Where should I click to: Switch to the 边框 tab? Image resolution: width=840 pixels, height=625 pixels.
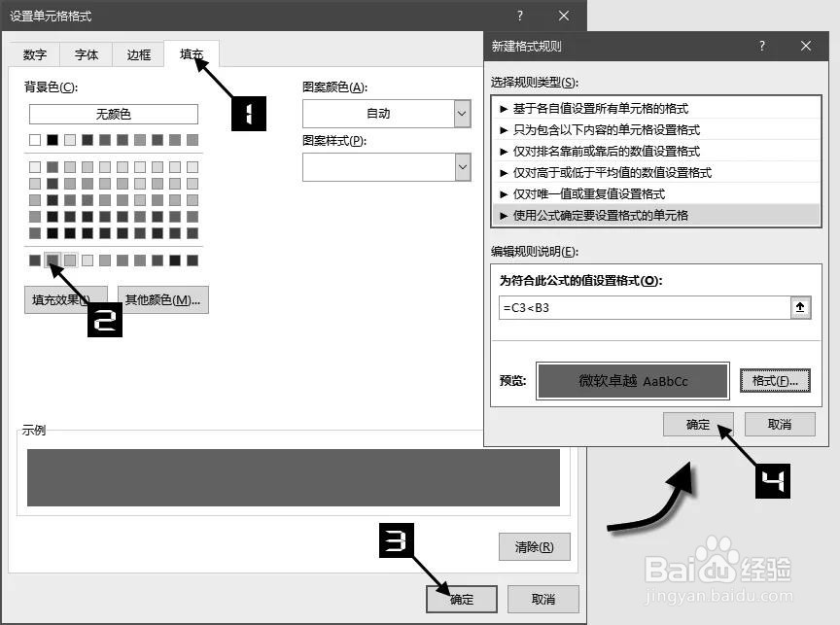(x=138, y=54)
